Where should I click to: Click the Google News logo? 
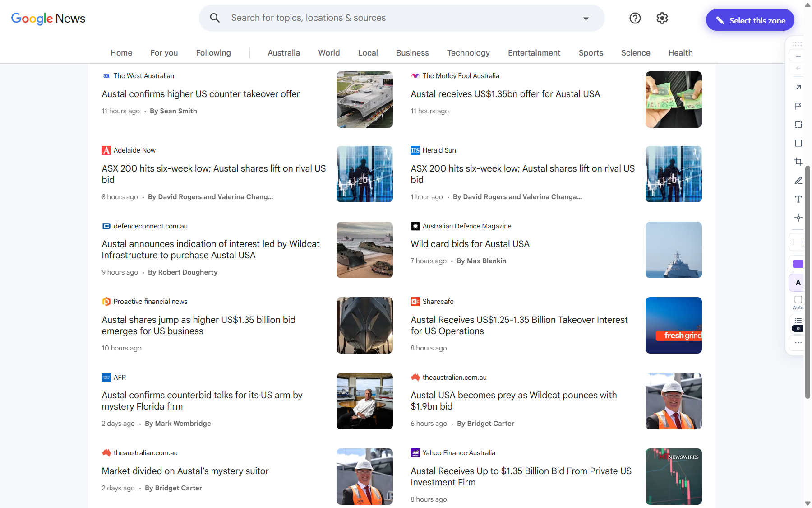pyautogui.click(x=48, y=19)
